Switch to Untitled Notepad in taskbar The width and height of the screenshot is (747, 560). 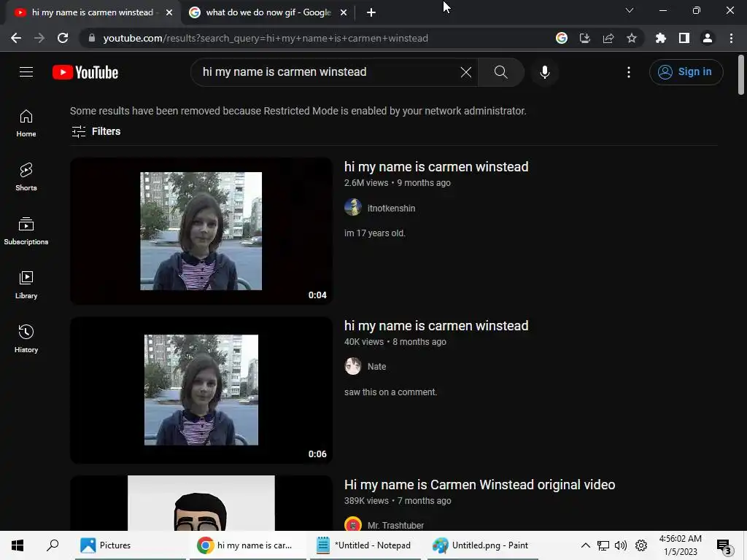[x=366, y=545]
